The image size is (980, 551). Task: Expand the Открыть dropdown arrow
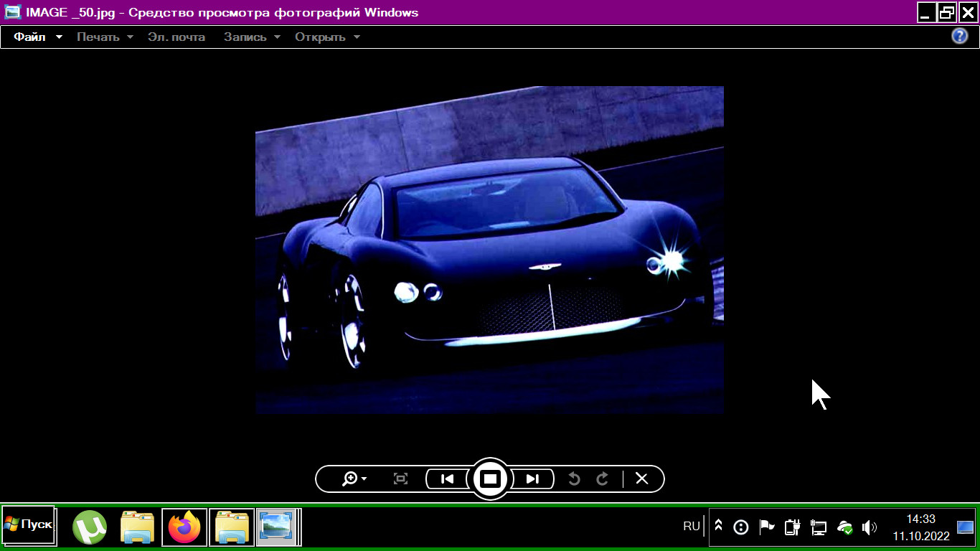[357, 37]
